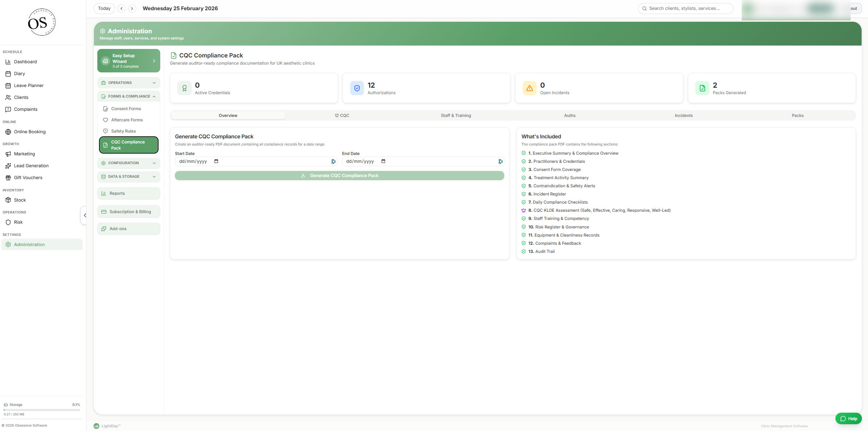Click the Storage usage progress bar
This screenshot has height=431, width=868.
42,410
